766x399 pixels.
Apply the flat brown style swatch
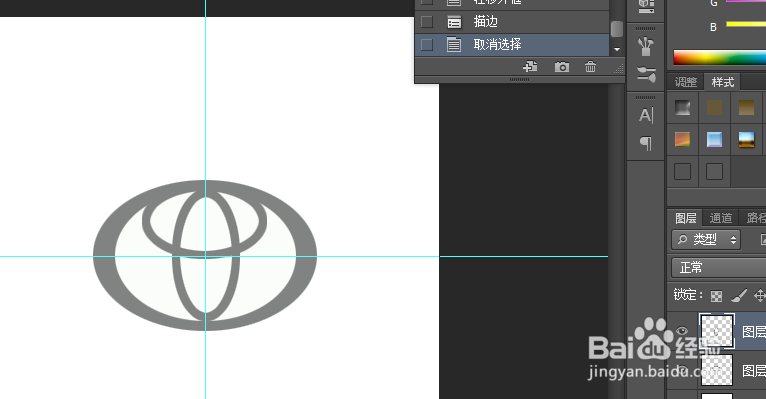click(x=714, y=108)
